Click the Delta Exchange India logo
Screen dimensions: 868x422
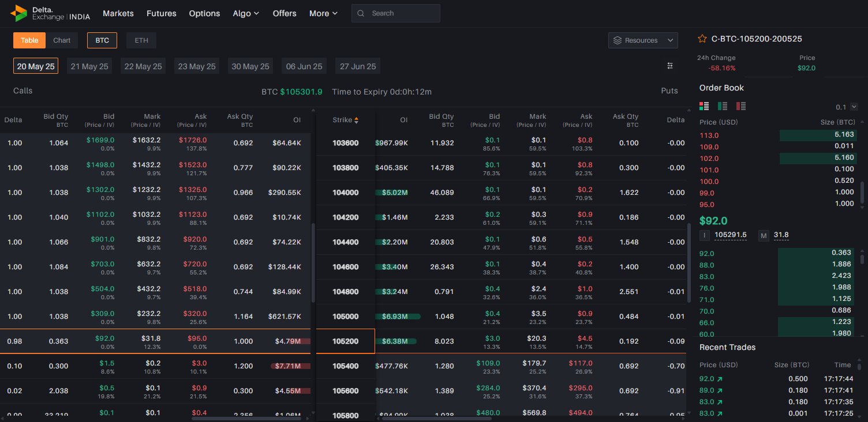[x=50, y=13]
